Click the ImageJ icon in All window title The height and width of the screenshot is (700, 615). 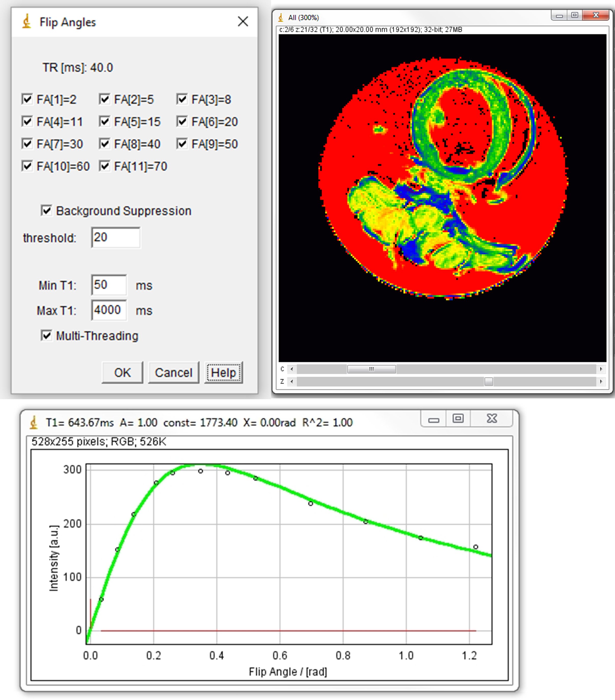(x=281, y=18)
